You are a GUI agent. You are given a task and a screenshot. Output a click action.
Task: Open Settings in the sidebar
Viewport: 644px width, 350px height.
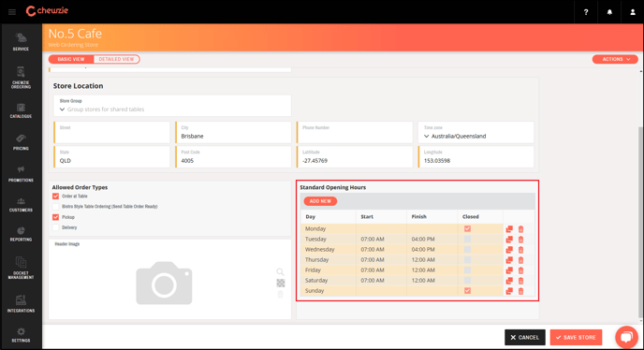[x=21, y=335]
